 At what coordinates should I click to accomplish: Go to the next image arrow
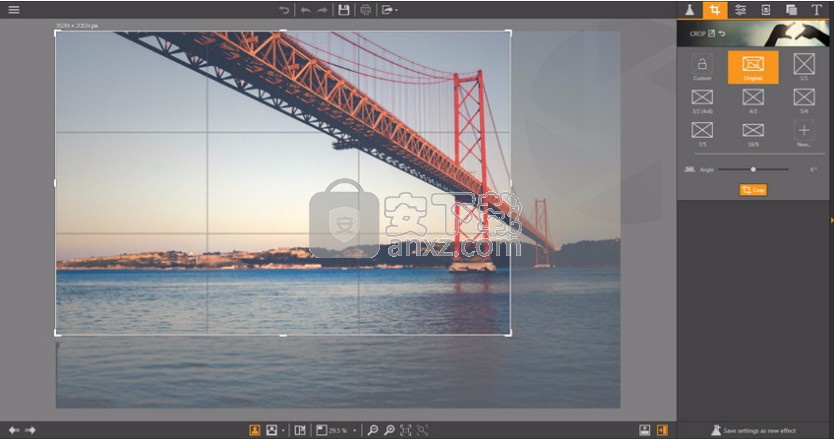(30, 430)
